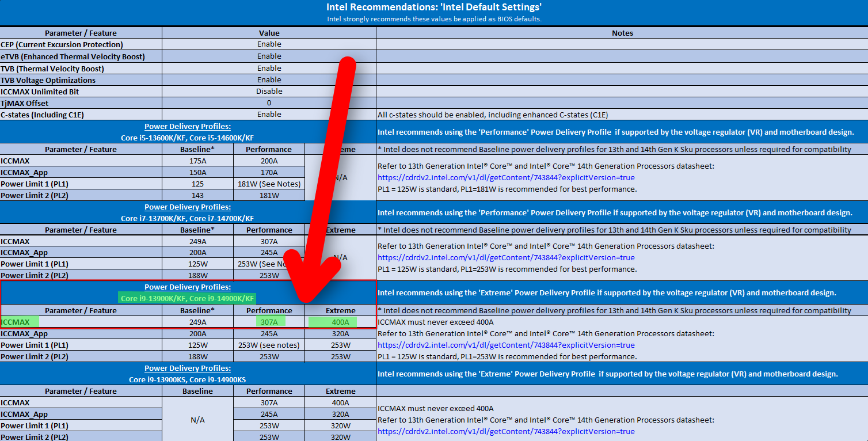Select the highlighted '307A' Performance cell
This screenshot has height=441, width=868.
[x=269, y=322]
